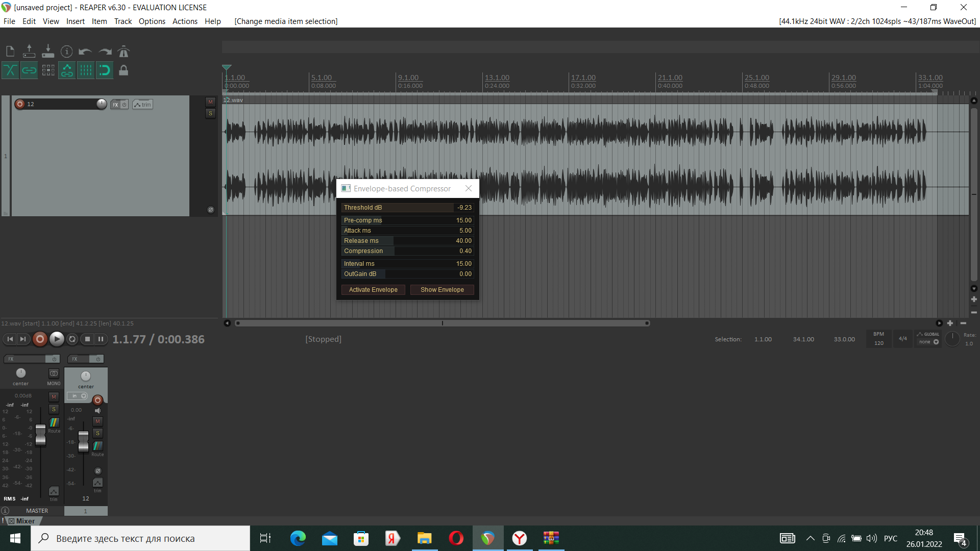Open the Insert menu
The height and width of the screenshot is (551, 980).
pyautogui.click(x=75, y=21)
